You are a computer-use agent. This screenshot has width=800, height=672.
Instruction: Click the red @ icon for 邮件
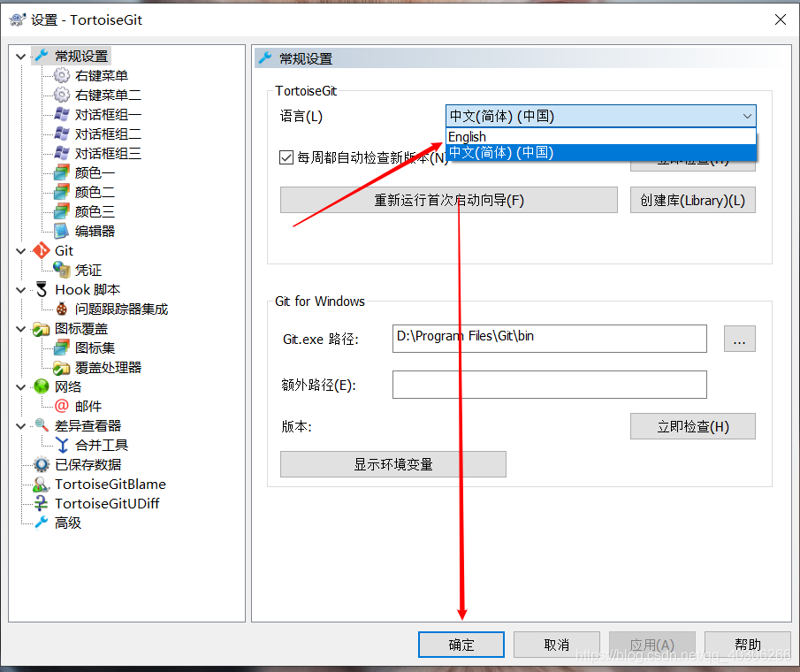tap(62, 406)
